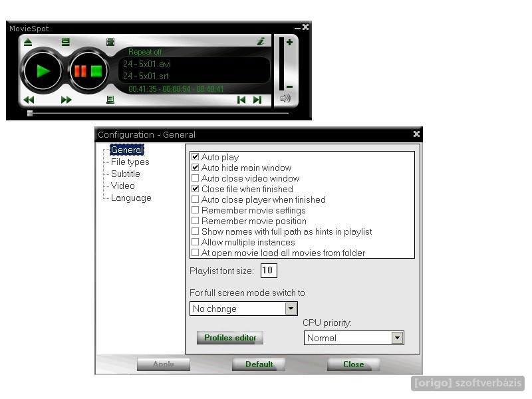Mute sound using the speaker icon
This screenshot has width=532, height=399.
click(x=285, y=98)
